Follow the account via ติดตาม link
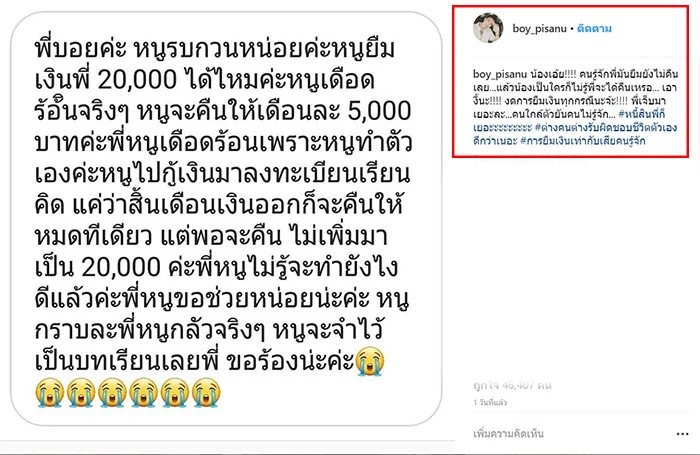This screenshot has height=455, width=700. coord(594,29)
